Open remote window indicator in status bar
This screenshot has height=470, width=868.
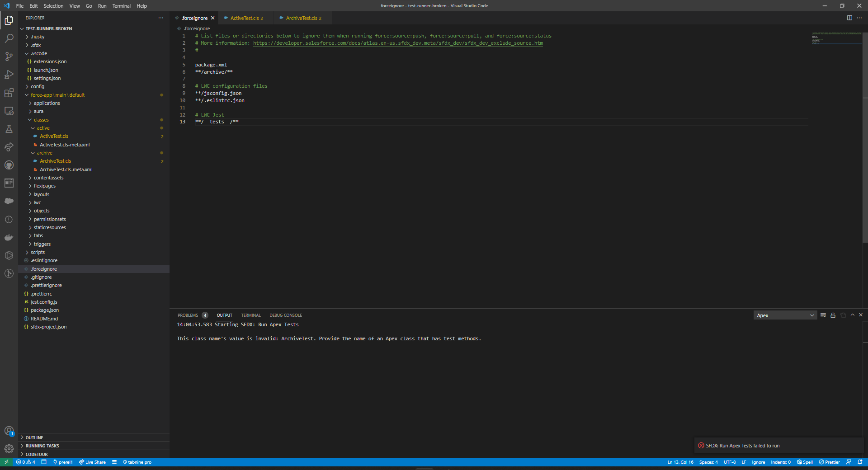[6, 462]
